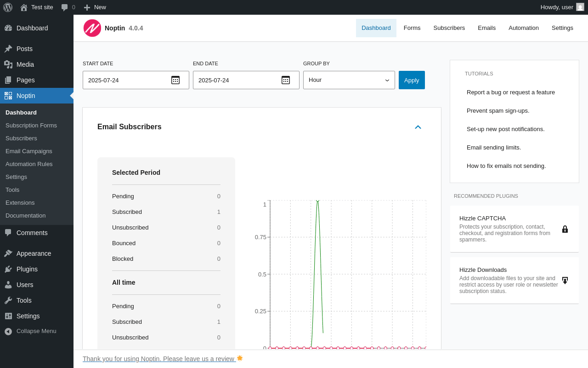Click the Dashboard gauge icon in sidebar
588x368 pixels.
tap(8, 28)
